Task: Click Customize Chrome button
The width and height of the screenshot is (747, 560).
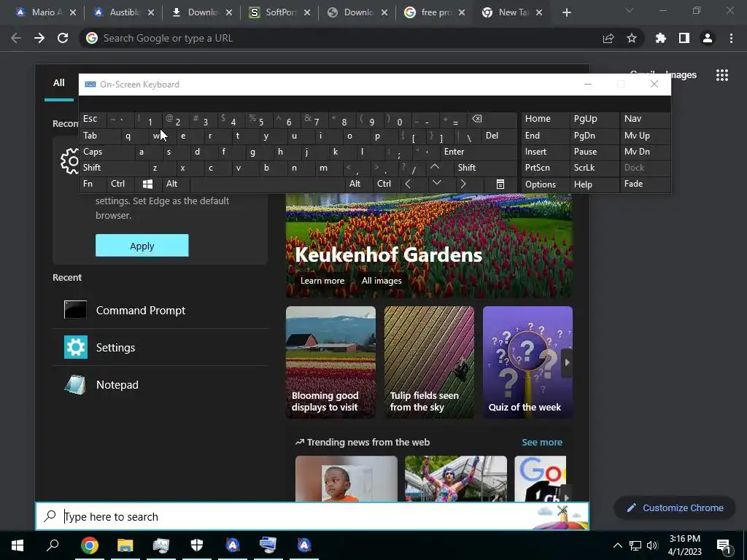Action: (676, 508)
